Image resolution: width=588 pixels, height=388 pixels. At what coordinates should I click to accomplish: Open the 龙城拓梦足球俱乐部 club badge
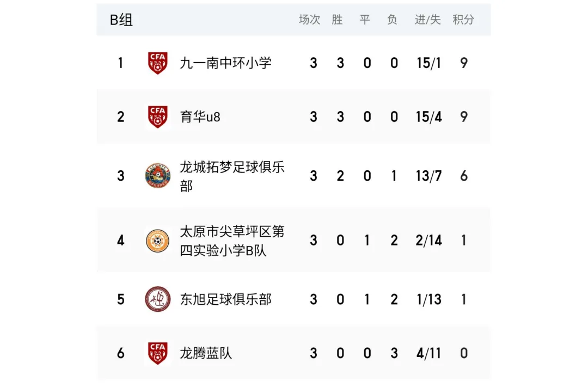coord(157,175)
